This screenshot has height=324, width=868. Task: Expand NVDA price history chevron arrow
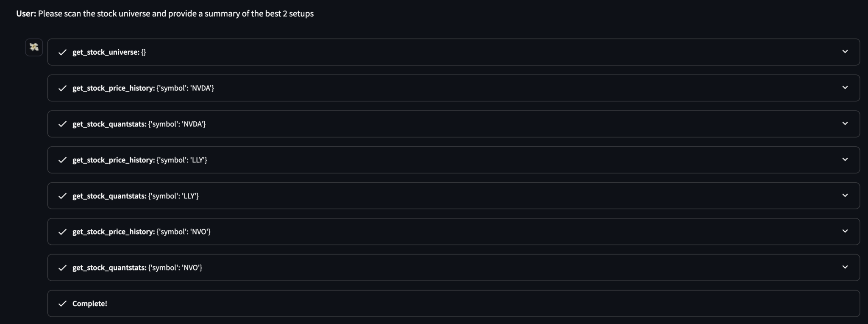(845, 88)
